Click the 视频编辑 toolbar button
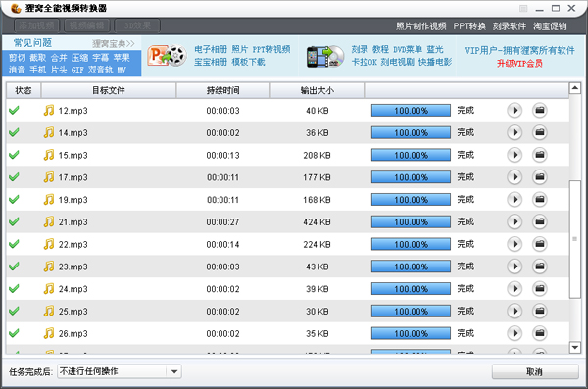The width and height of the screenshot is (588, 389). click(87, 25)
